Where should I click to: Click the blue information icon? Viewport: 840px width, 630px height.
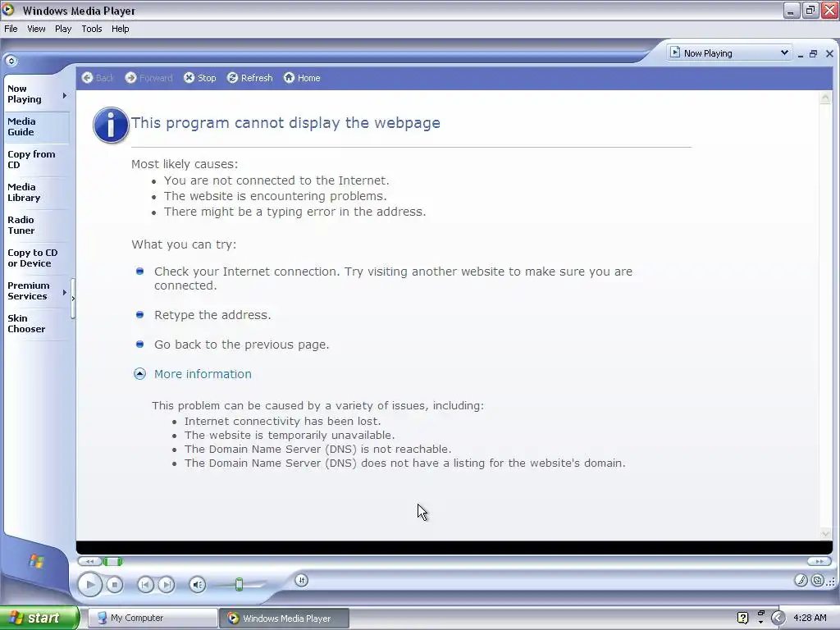[x=111, y=125]
